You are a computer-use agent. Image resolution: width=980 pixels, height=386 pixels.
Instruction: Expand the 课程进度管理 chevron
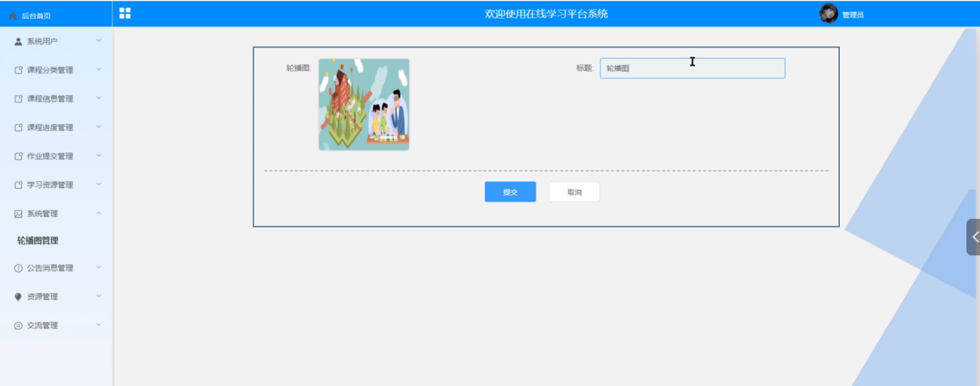click(99, 127)
